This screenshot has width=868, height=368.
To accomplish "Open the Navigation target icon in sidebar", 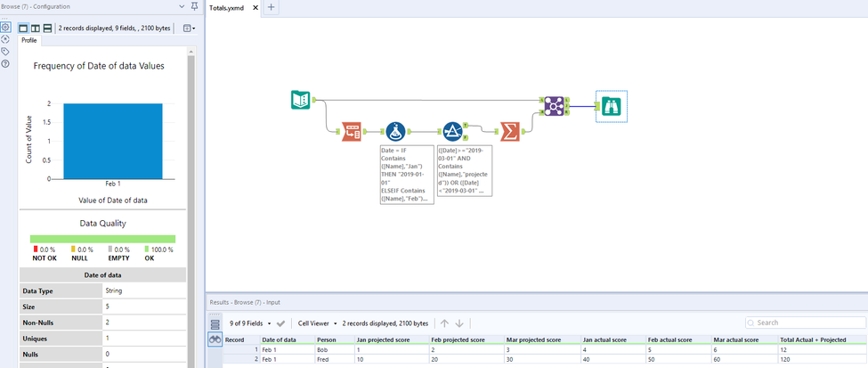I will point(5,39).
